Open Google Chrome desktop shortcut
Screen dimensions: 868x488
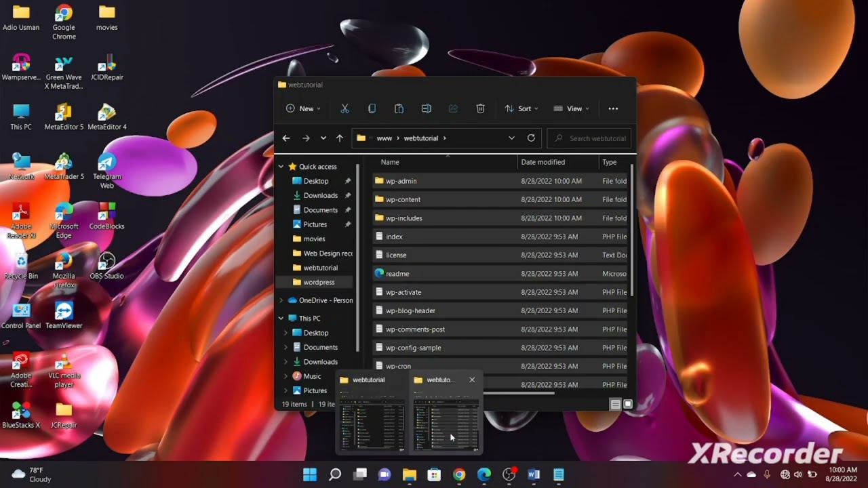pos(64,22)
